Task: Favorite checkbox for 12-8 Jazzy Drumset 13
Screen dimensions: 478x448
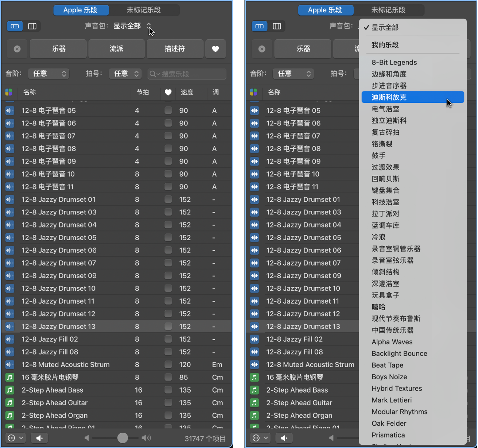Action: [x=168, y=326]
